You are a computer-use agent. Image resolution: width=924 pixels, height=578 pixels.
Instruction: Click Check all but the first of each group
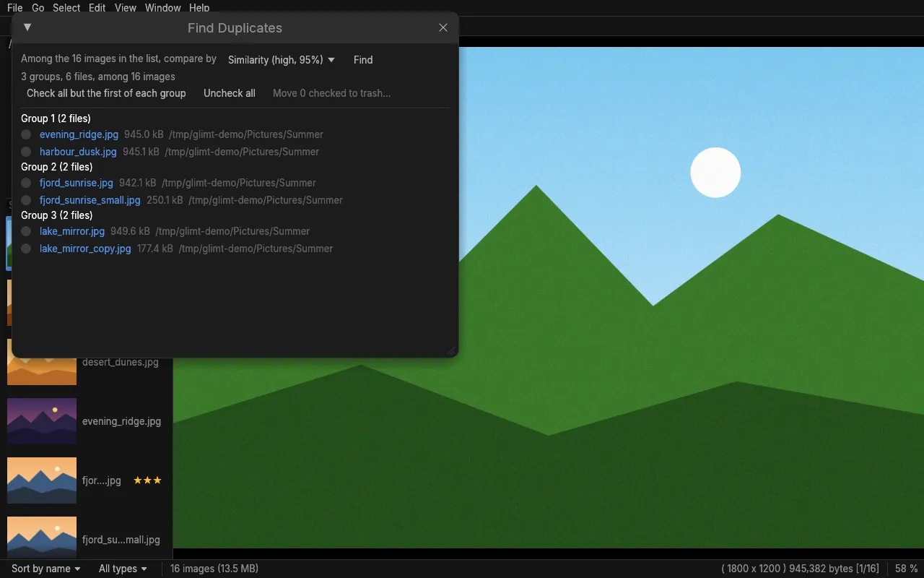click(106, 93)
